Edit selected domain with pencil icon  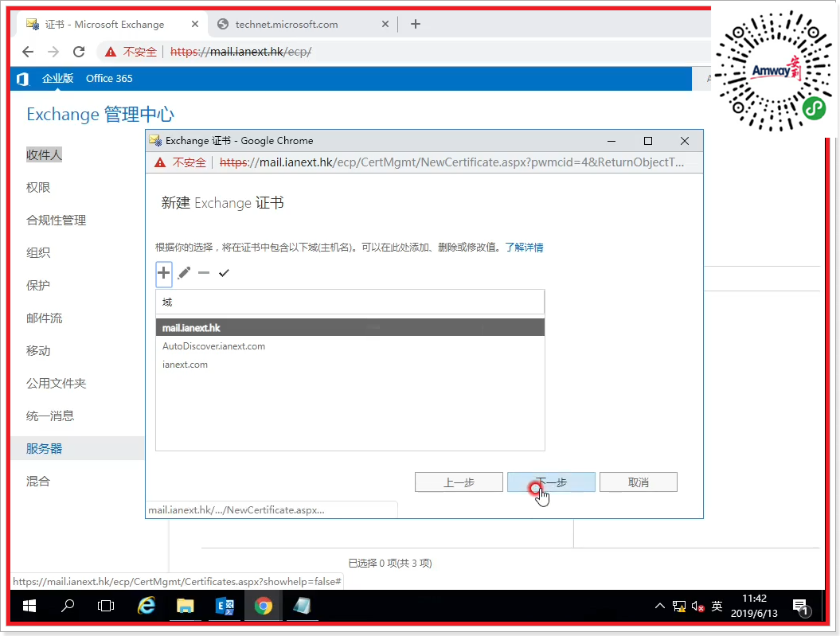tap(184, 273)
